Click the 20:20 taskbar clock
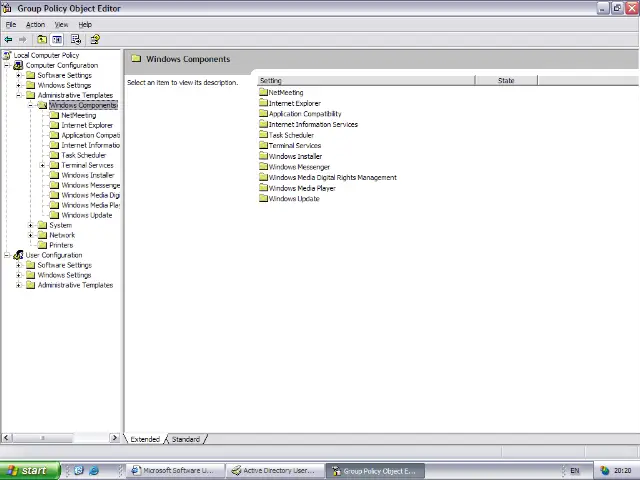 click(622, 471)
